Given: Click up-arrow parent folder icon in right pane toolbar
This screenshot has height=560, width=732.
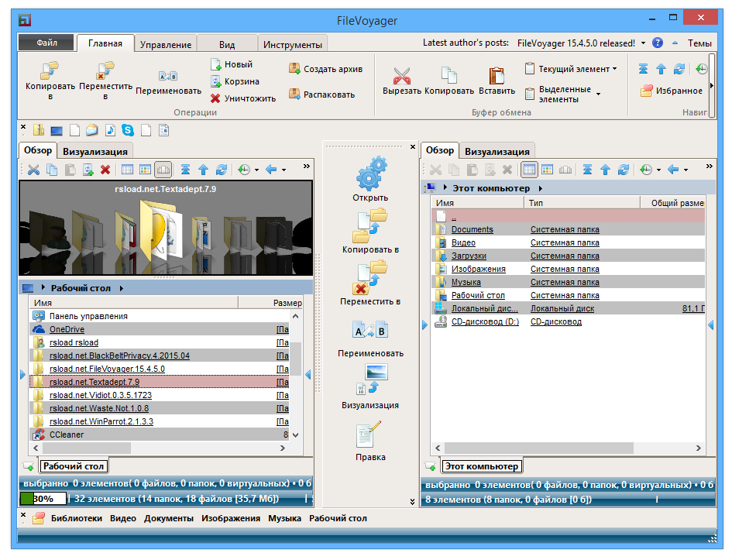Looking at the screenshot, I should click(605, 170).
